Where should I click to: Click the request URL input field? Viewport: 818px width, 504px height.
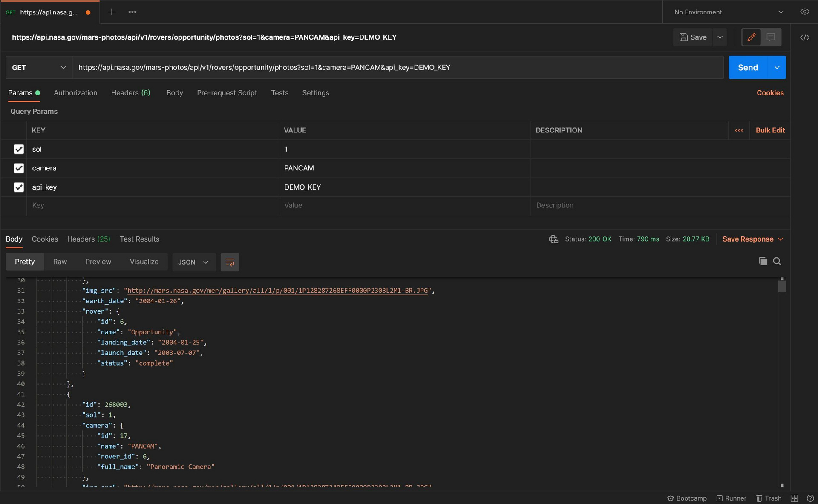click(x=398, y=67)
